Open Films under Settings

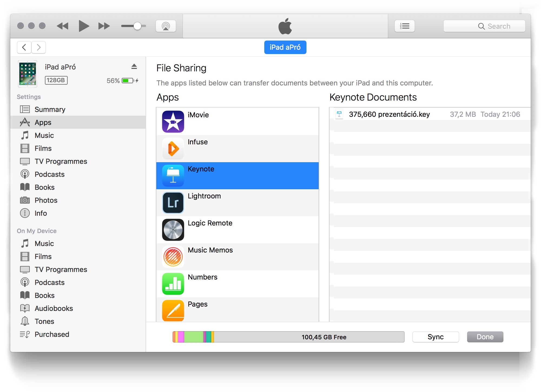point(78,148)
